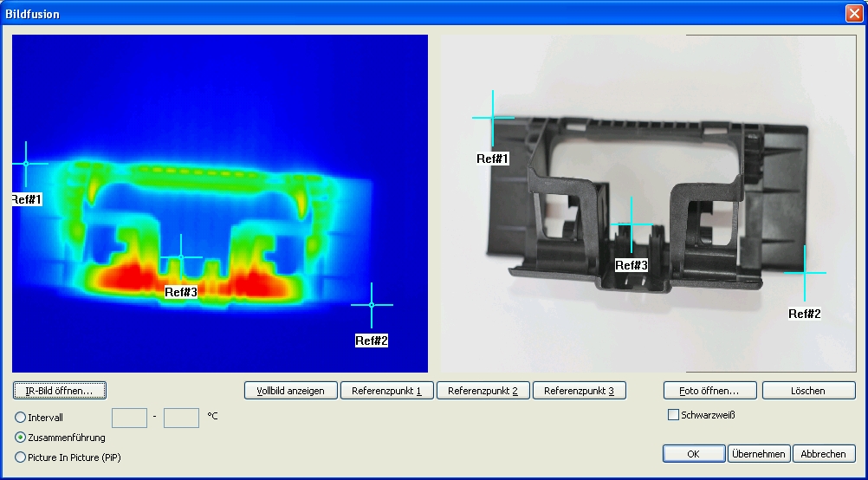
Task: Activate the Referenzpunkt 3 button
Action: 579,391
